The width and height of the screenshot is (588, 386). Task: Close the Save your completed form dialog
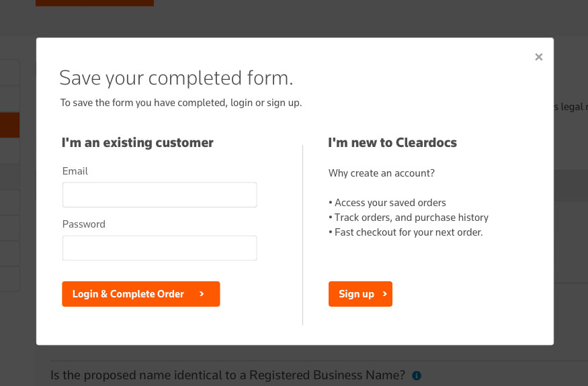(538, 57)
